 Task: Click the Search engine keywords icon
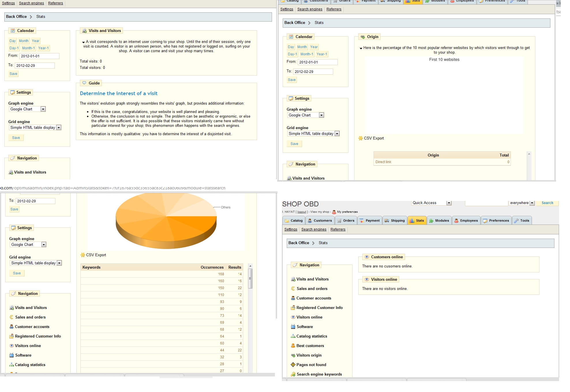tap(293, 374)
